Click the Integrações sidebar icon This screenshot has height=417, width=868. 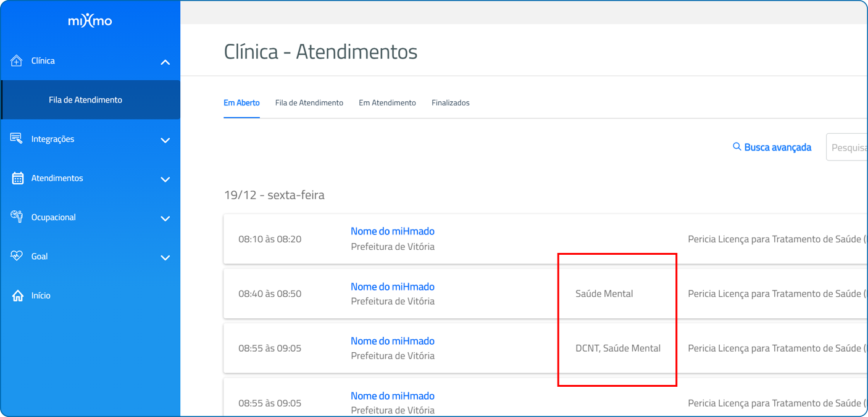pyautogui.click(x=17, y=139)
